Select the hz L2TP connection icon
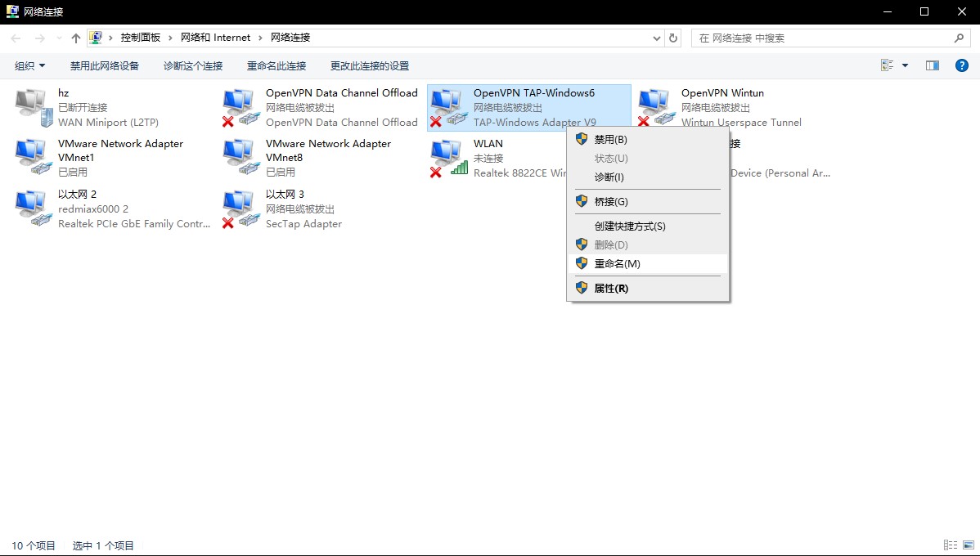Screen dimensions: 980x556 (31, 107)
